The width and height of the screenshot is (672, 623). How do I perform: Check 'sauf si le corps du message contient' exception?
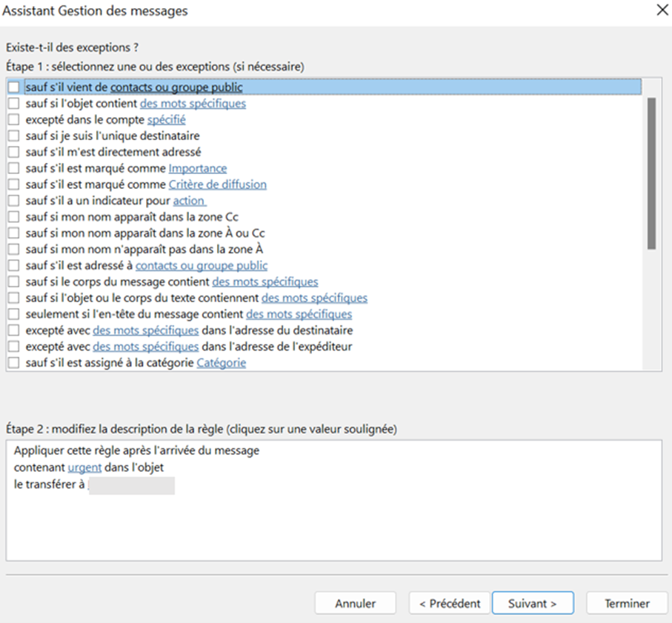pyautogui.click(x=14, y=281)
